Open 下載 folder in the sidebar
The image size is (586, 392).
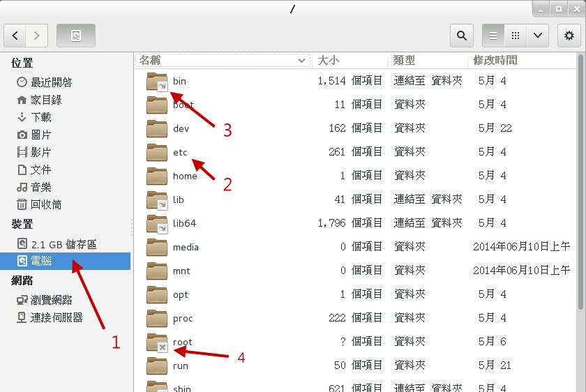coord(40,117)
